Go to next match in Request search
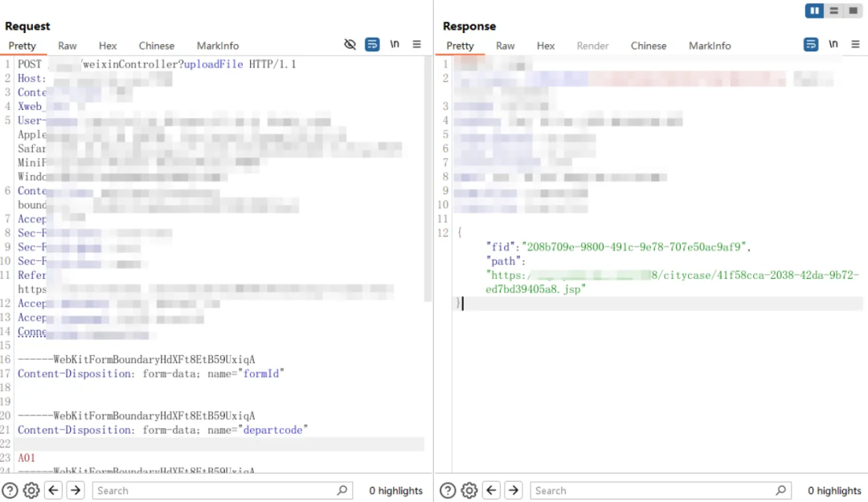Viewport: 868px width, 502px height. coord(76,490)
